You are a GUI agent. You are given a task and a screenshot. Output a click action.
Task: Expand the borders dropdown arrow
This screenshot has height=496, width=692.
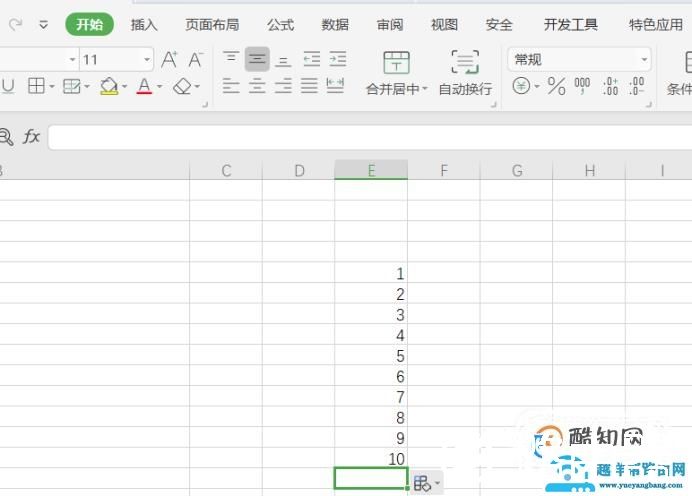(x=52, y=86)
